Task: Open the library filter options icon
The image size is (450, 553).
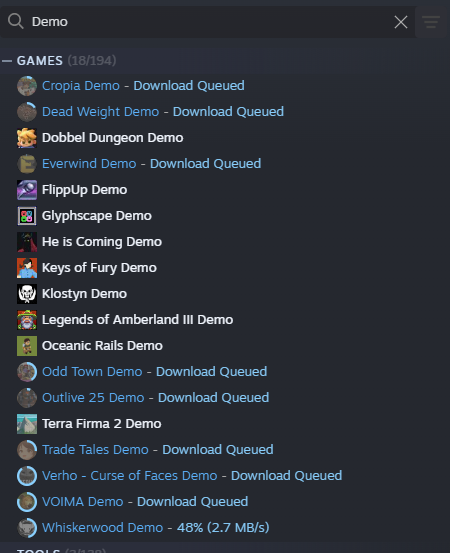Action: click(431, 22)
